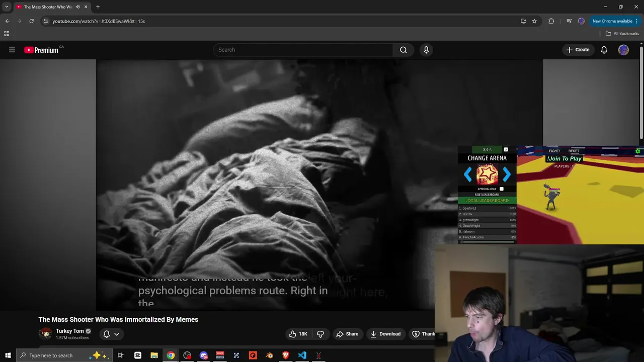Mute the tab via speaker icon
The height and width of the screenshot is (362, 644).
tap(77, 7)
